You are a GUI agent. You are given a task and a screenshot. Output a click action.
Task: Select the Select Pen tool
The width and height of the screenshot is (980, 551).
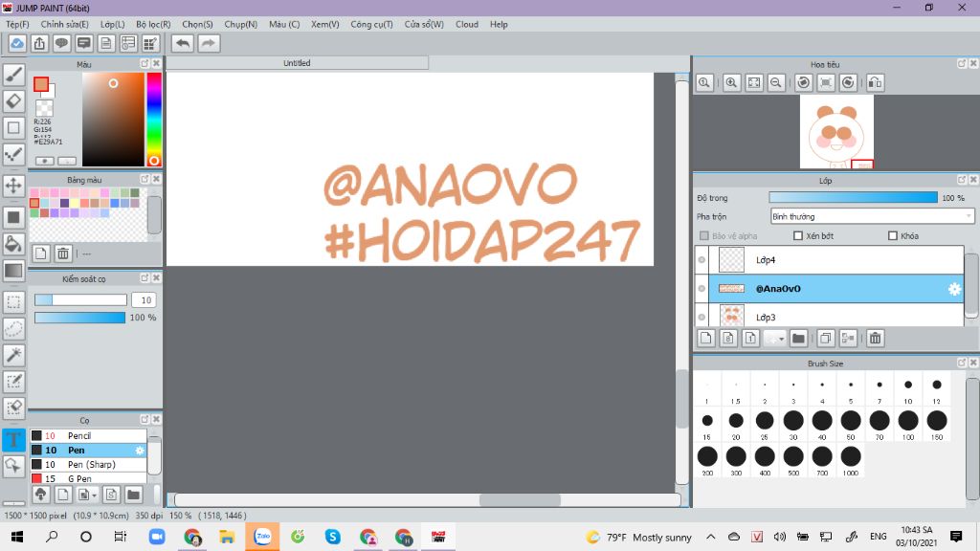tap(13, 381)
